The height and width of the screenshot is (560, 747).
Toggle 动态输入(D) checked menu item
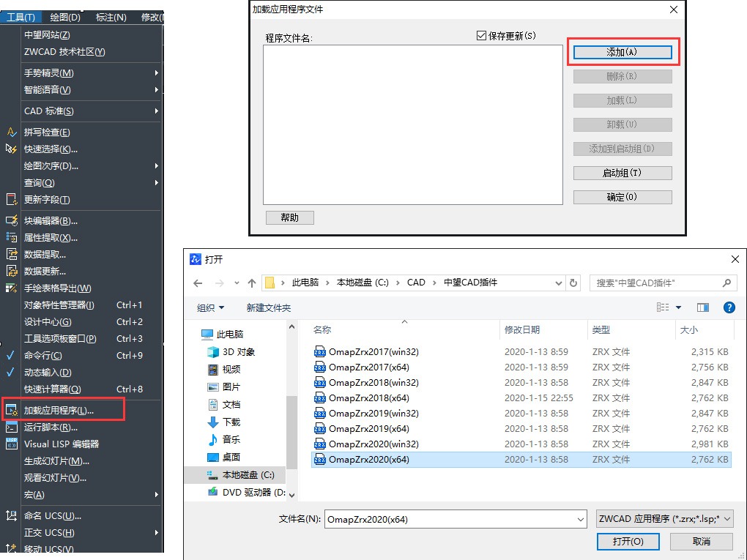tap(48, 373)
